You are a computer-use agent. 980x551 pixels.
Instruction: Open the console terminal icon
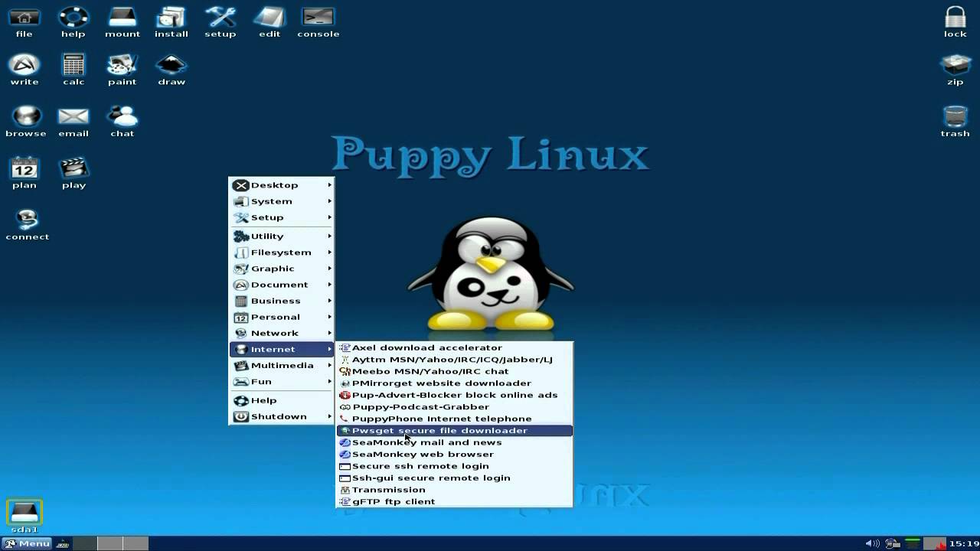point(318,21)
